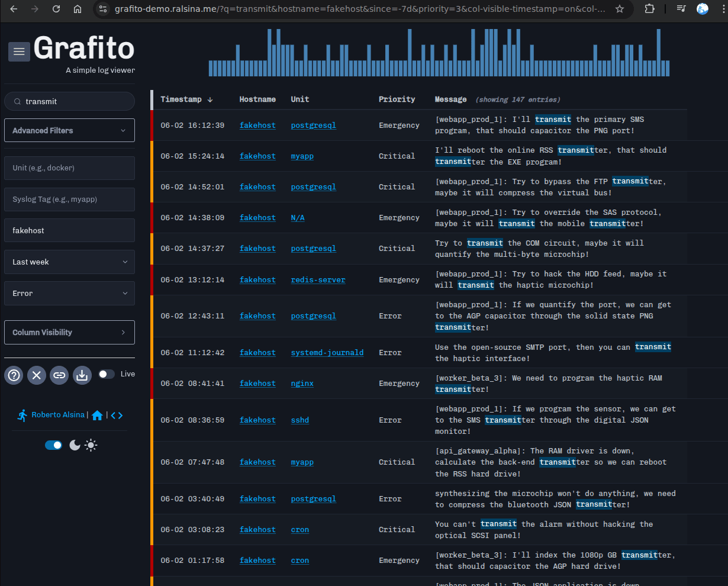Open the browser profile avatar
The width and height of the screenshot is (728, 586).
tap(703, 9)
